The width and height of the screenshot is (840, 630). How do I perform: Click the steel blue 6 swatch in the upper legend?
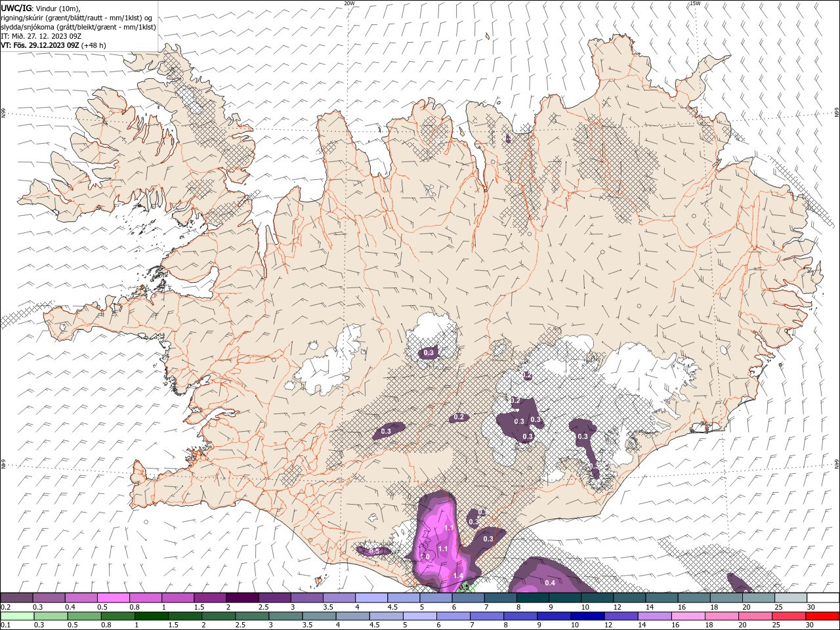468,598
